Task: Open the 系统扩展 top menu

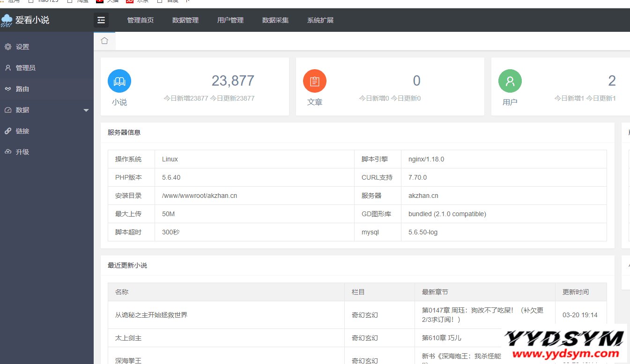Action: (x=320, y=20)
